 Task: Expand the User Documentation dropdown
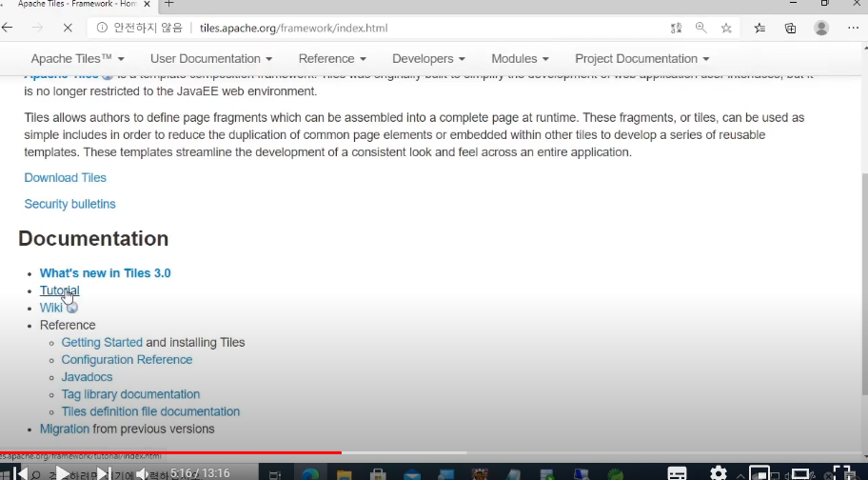coord(211,59)
